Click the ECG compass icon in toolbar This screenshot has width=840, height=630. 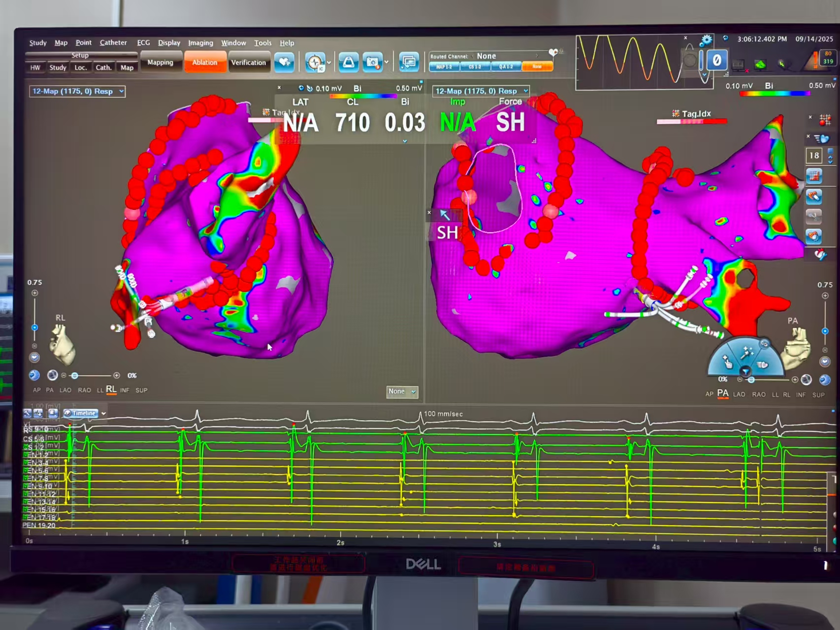click(x=315, y=63)
